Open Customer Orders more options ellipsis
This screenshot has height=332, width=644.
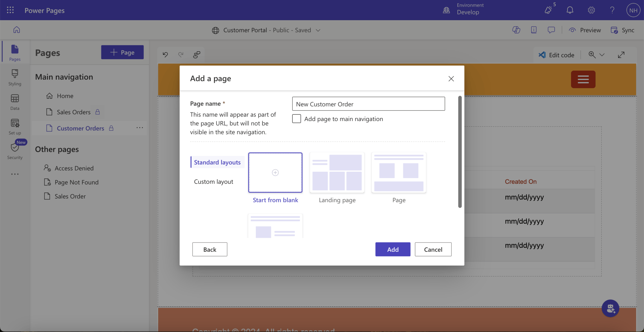coord(140,128)
